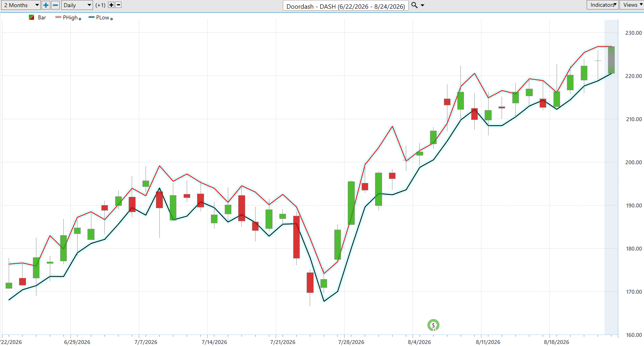Viewport: 644px width, 346px height.
Task: Click the black plus forecast increment button
Action: 111,5
